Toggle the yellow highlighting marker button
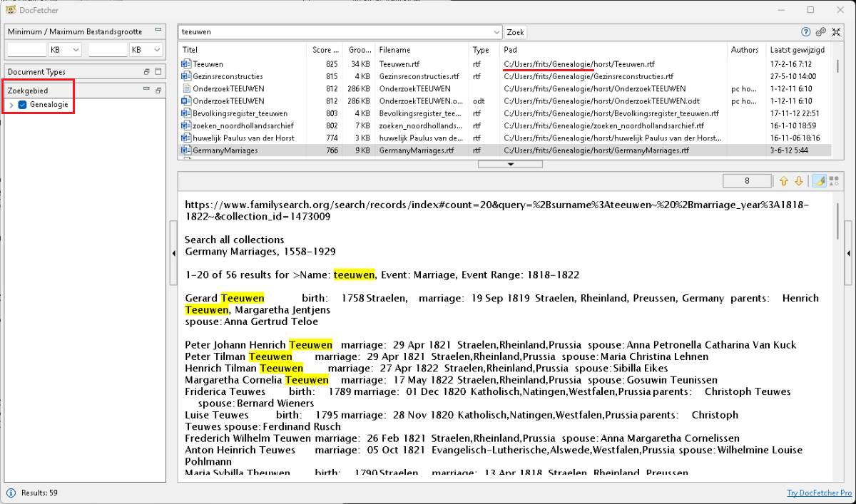 pyautogui.click(x=820, y=181)
